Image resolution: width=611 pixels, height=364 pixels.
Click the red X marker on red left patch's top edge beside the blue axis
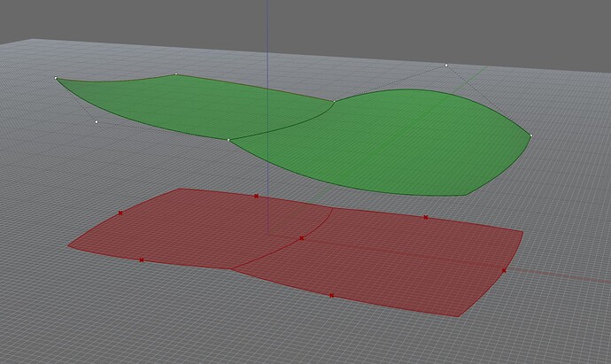pyautogui.click(x=256, y=196)
